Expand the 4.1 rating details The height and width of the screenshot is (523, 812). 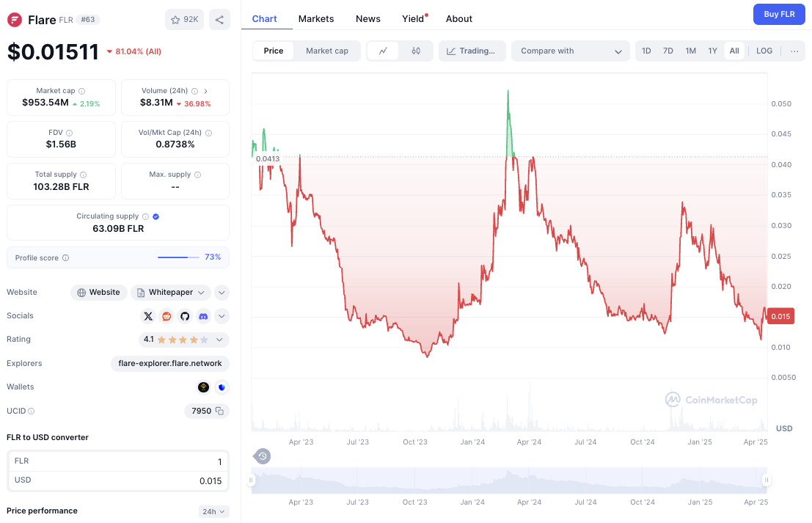tap(184, 340)
